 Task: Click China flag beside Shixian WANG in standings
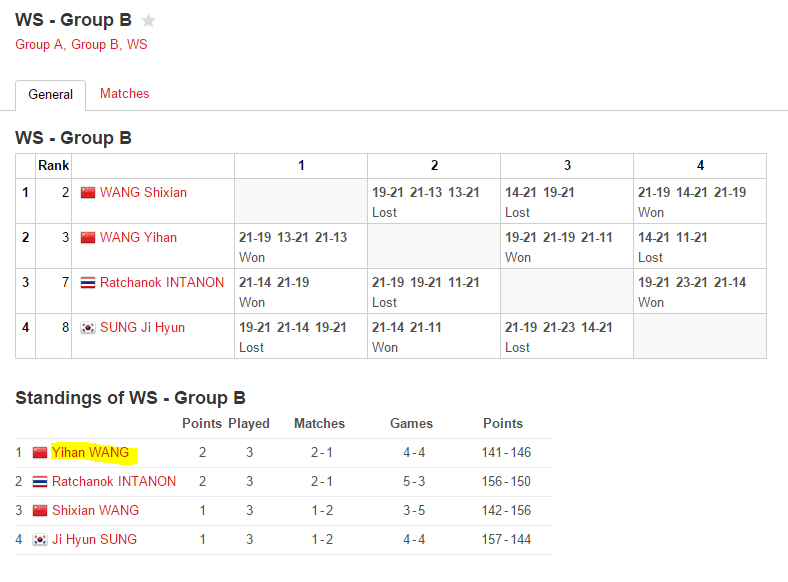point(40,510)
